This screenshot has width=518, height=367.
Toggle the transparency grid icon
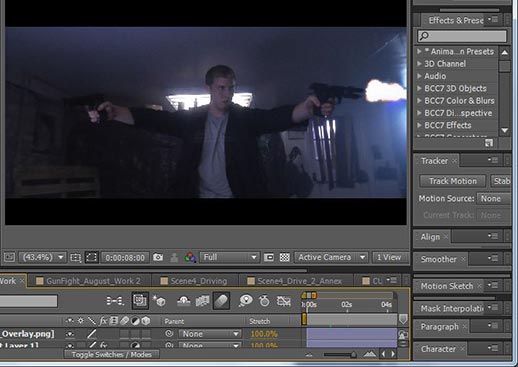pos(284,257)
